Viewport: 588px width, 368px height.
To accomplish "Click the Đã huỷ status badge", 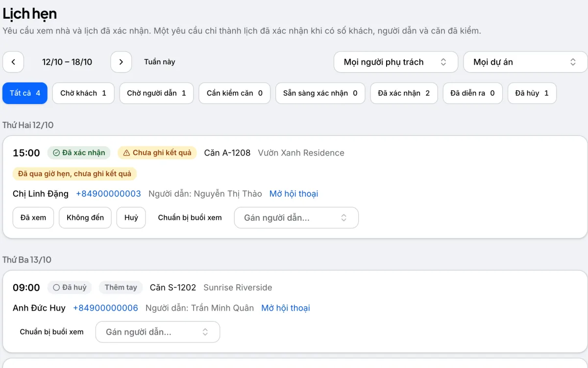I will pos(70,288).
